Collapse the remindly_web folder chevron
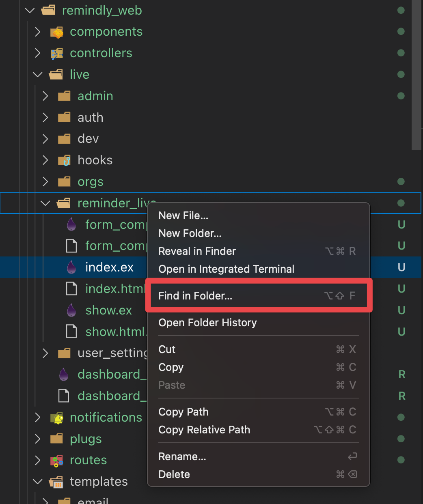Viewport: 423px width, 504px height. pyautogui.click(x=30, y=11)
